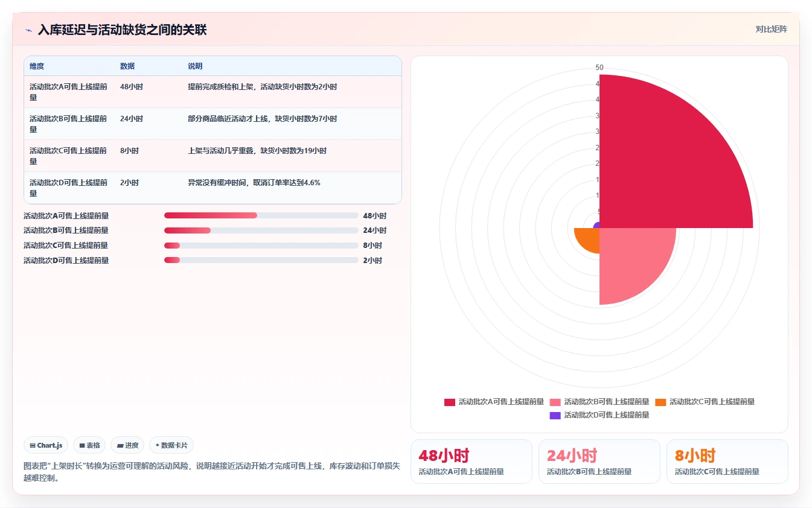Open the 24小时 data card

[599, 462]
